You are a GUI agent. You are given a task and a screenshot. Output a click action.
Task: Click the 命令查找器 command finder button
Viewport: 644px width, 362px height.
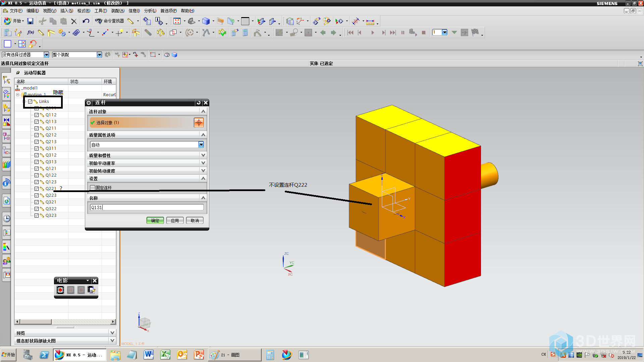pyautogui.click(x=110, y=21)
